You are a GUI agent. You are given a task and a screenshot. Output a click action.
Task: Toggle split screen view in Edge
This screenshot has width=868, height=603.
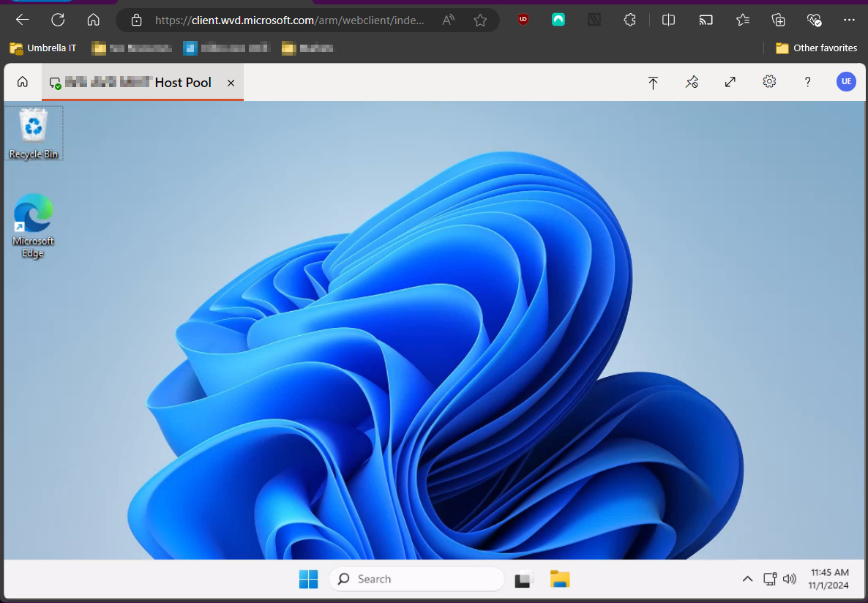coord(668,20)
